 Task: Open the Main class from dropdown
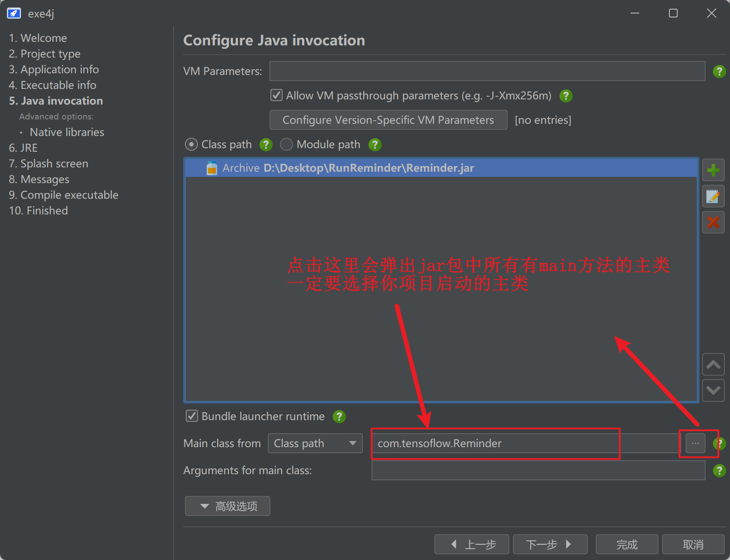(315, 444)
